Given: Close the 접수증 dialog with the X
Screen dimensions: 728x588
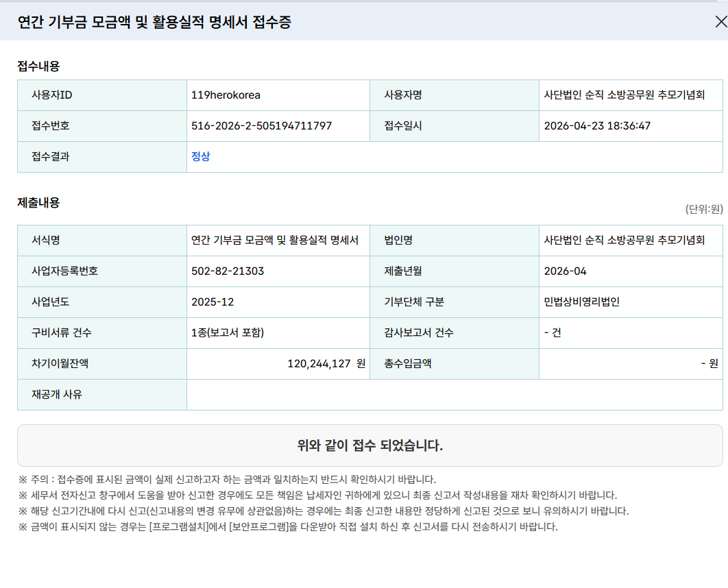Looking at the screenshot, I should [x=720, y=22].
